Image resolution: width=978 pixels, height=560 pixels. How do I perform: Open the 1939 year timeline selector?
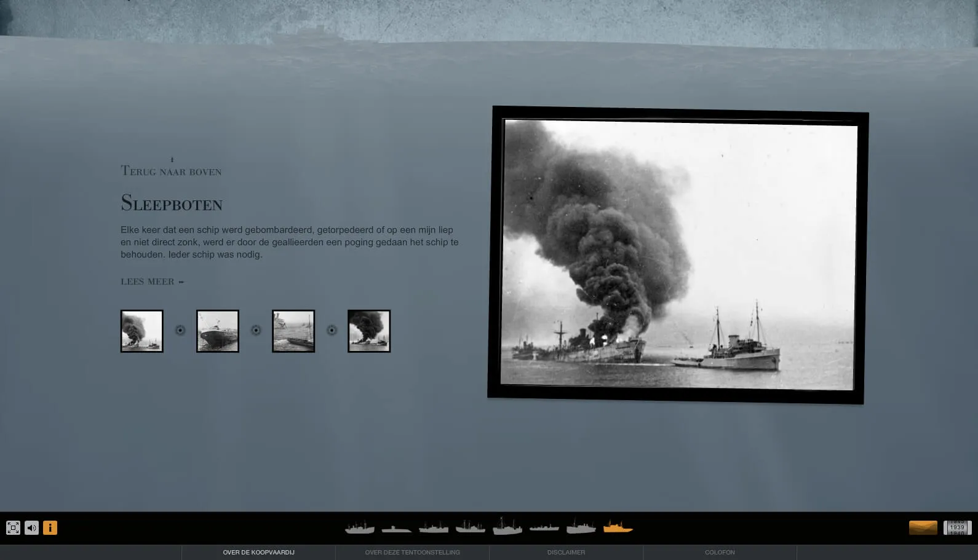point(958,527)
